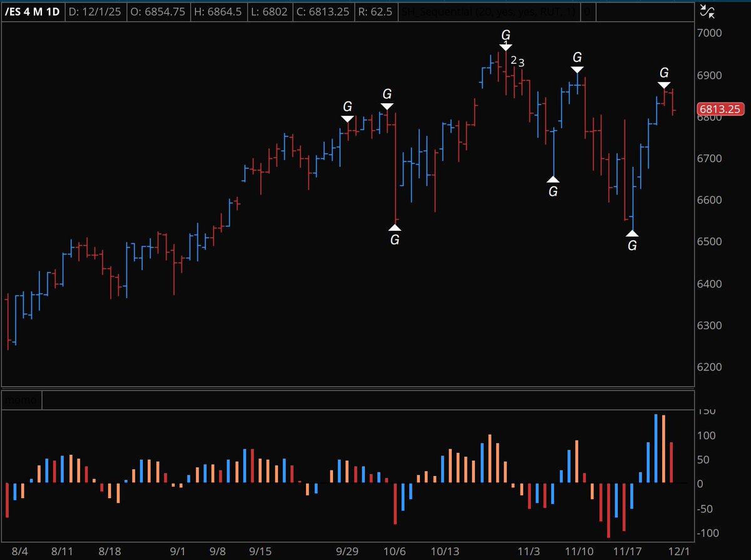Click the downward G marker just before 10/6
The image size is (751, 560).
pos(387,99)
